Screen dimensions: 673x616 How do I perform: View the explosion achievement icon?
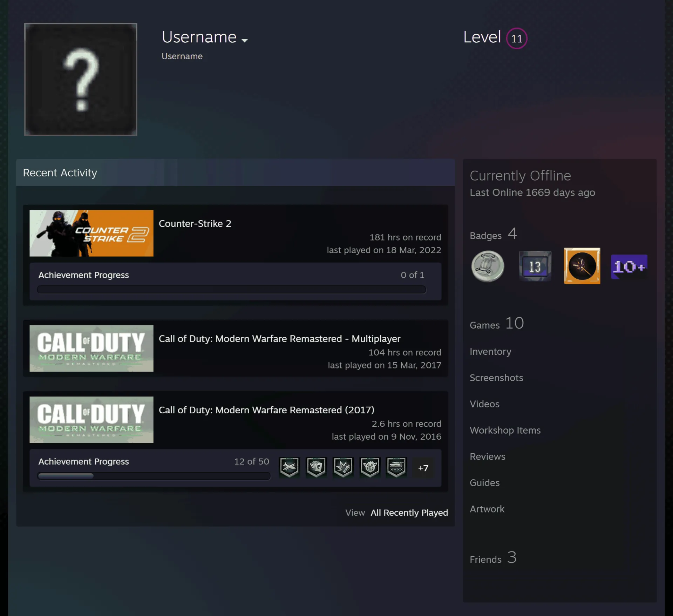[343, 467]
